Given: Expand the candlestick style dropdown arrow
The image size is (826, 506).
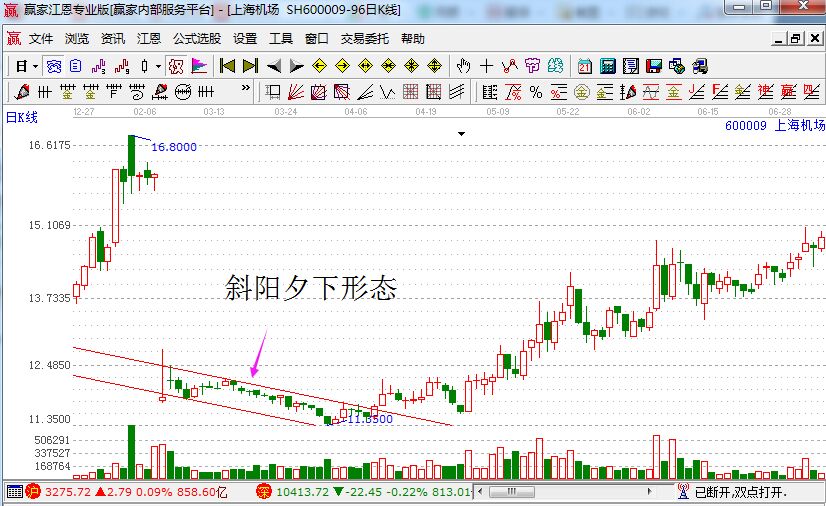Looking at the screenshot, I should pyautogui.click(x=157, y=66).
